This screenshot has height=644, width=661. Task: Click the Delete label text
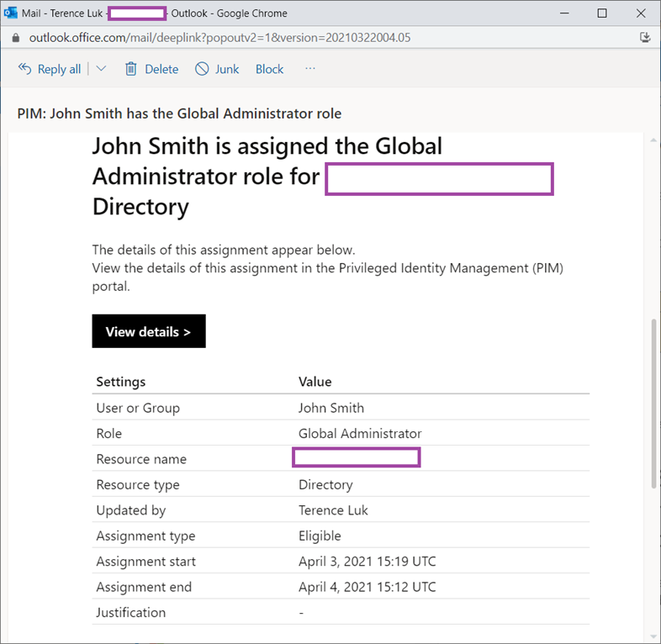(x=161, y=69)
